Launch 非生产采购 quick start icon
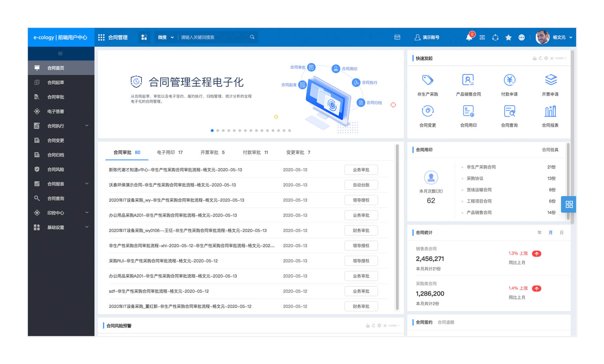The image size is (604, 364). (x=427, y=80)
